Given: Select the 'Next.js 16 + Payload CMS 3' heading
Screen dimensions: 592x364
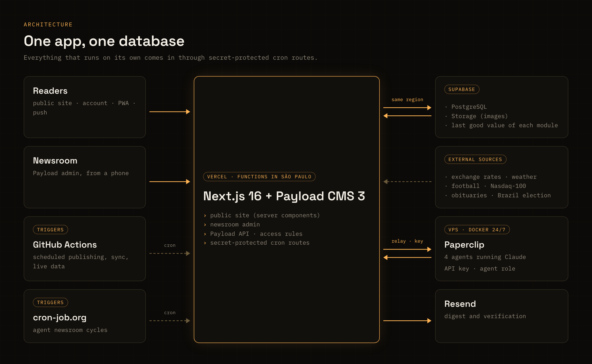Looking at the screenshot, I should click(284, 196).
